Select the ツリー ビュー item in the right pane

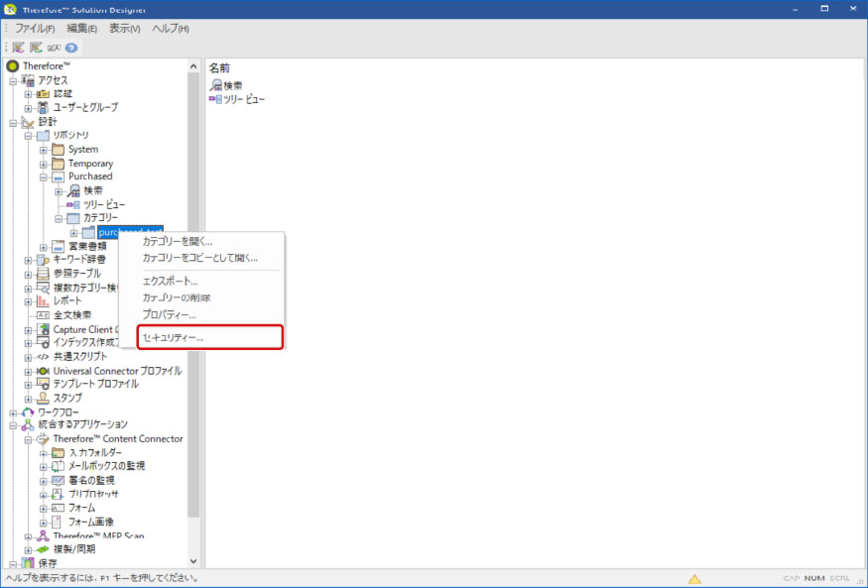tap(242, 99)
